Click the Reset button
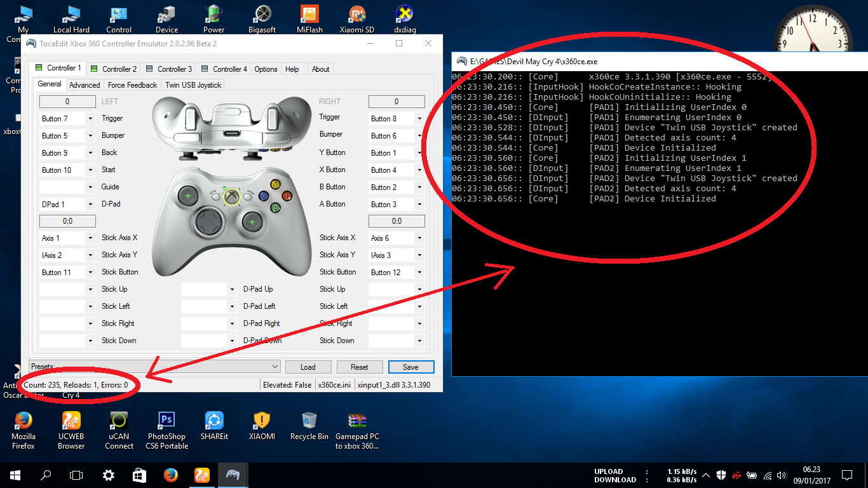The image size is (868, 488). coord(359,367)
